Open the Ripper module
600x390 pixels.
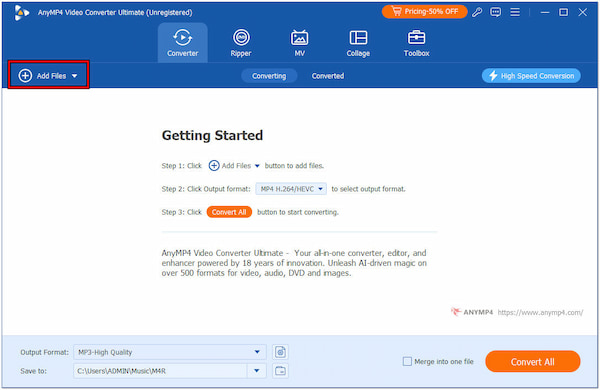241,43
